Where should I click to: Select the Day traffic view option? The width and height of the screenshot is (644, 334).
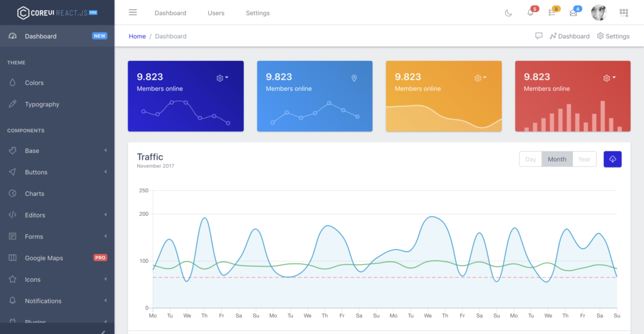[x=530, y=159]
